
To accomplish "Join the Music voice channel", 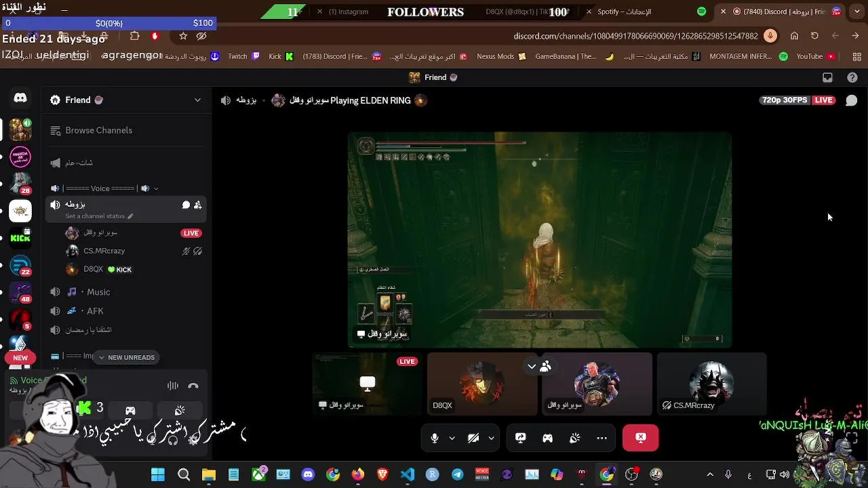I will tap(126, 292).
